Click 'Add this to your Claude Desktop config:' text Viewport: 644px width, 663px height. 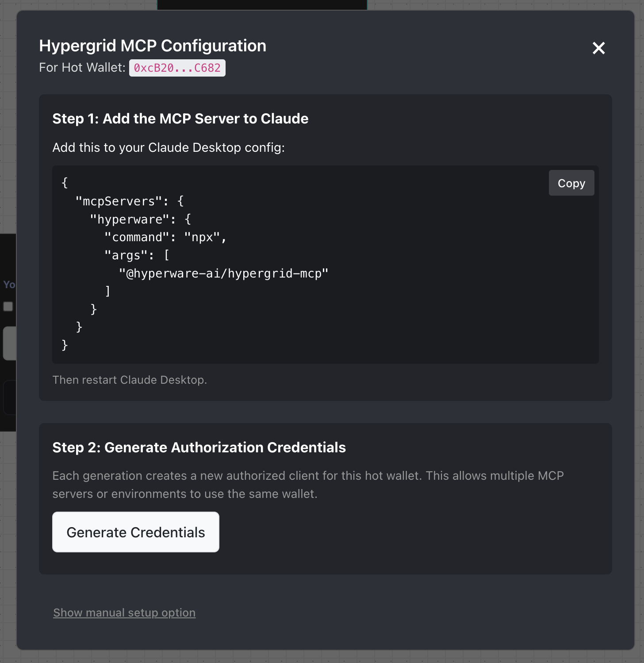(x=169, y=147)
